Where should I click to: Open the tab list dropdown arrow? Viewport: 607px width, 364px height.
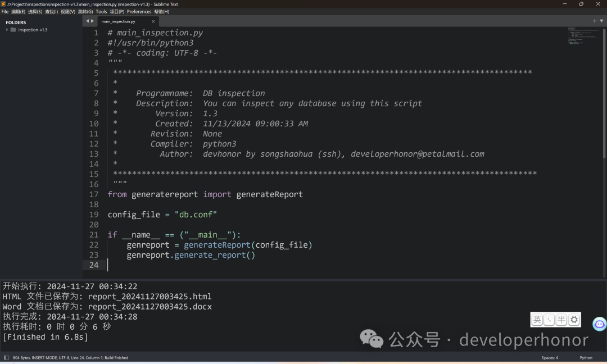[601, 21]
